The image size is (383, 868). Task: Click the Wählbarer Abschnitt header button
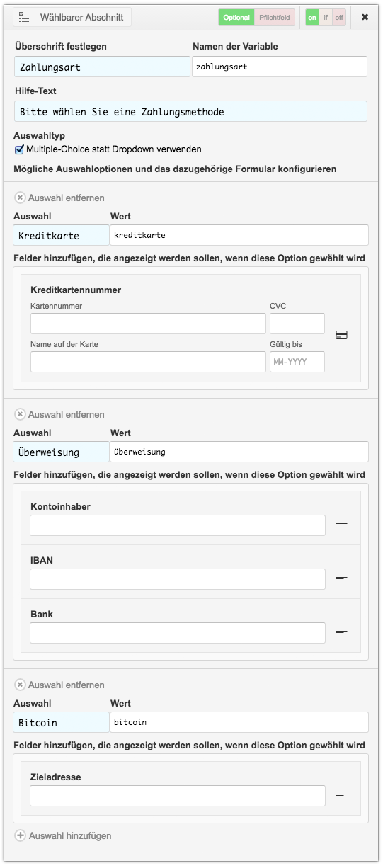point(72,17)
